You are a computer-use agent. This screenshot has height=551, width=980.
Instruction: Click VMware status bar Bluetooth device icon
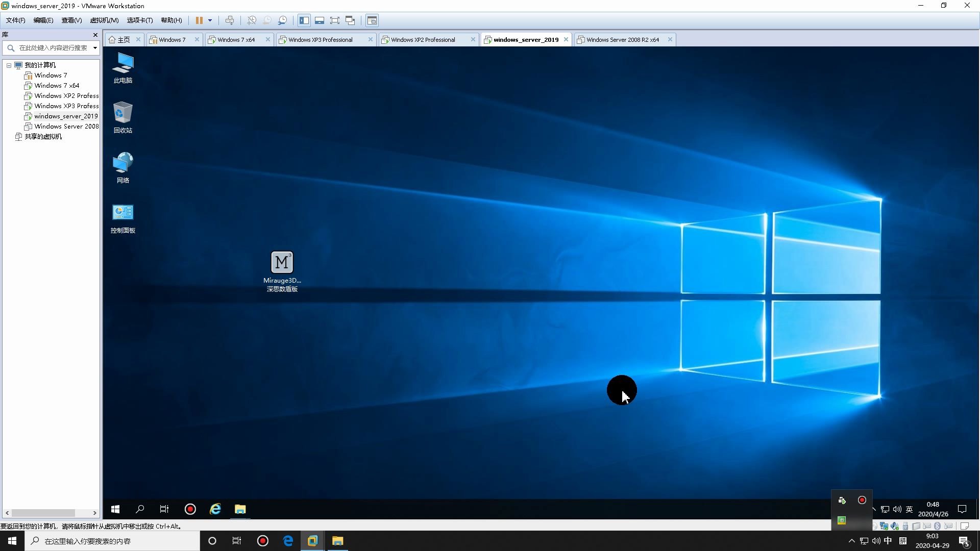[937, 526]
